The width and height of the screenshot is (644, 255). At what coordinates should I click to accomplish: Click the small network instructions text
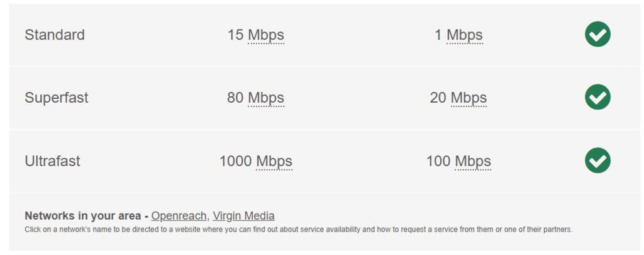tap(298, 230)
